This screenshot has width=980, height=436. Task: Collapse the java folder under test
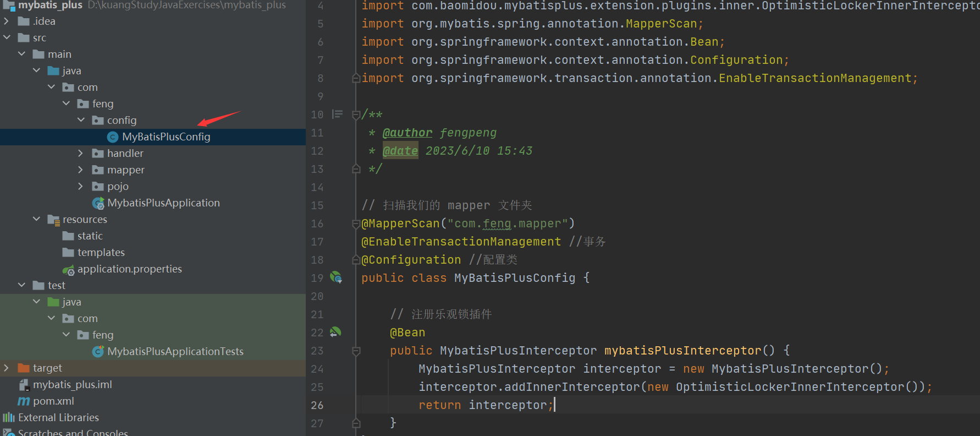[37, 302]
